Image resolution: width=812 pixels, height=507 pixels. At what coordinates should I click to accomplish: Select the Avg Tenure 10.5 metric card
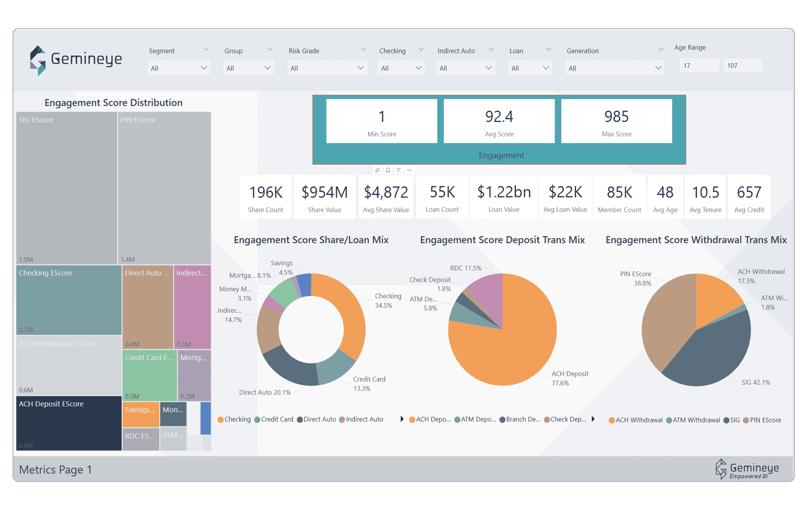pyautogui.click(x=705, y=197)
